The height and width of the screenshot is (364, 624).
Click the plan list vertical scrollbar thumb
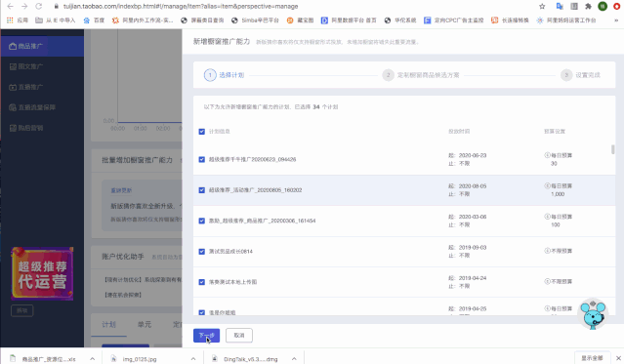click(613, 149)
